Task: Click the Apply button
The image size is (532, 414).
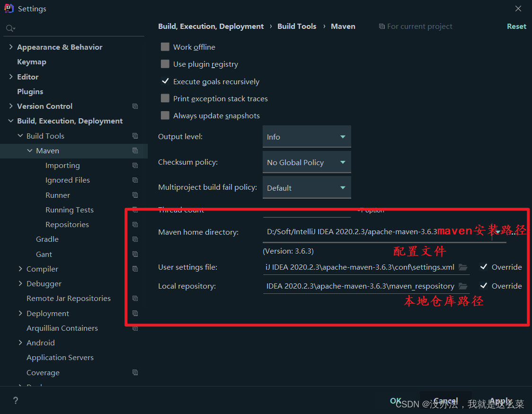Action: pos(501,401)
